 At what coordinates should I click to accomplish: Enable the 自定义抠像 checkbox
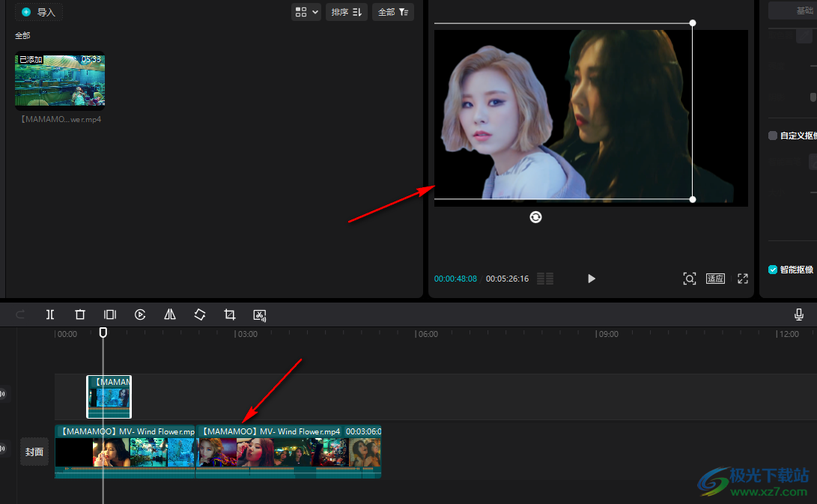click(x=773, y=136)
